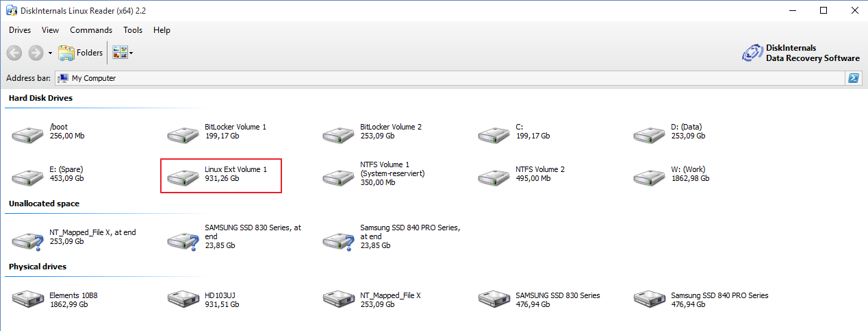
Task: Select Linux Ext Volume 1 drive icon
Action: coord(183,177)
